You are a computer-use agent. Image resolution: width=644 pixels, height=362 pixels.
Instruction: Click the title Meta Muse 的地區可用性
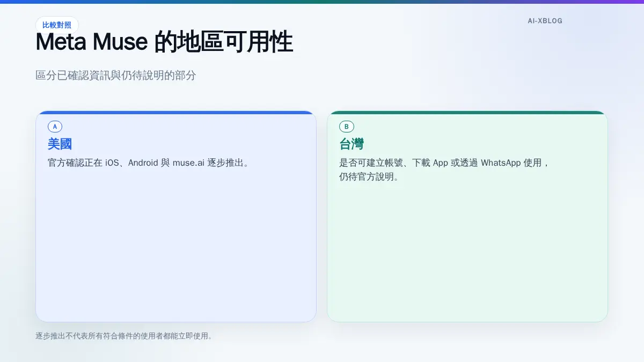click(x=164, y=42)
